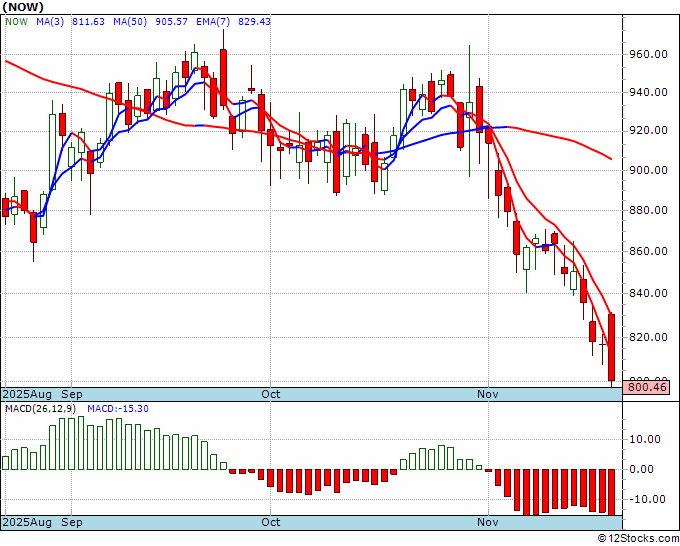Click the first green MACD histogram bar
680x546 pixels.
5,463
